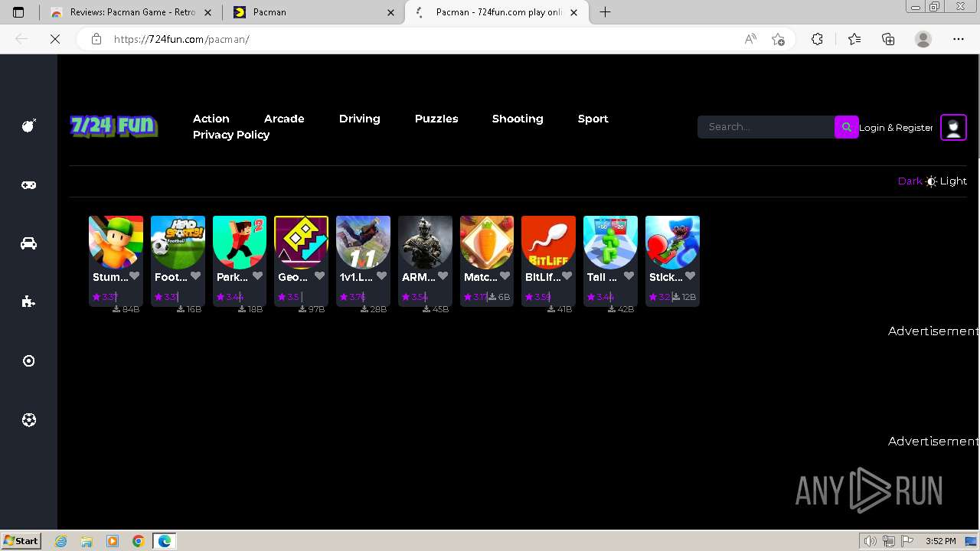Add this page to favorites star

pyautogui.click(x=778, y=39)
